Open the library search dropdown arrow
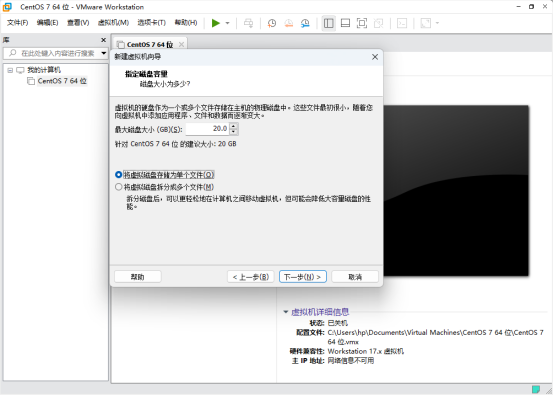The height and width of the screenshot is (395, 554). (x=104, y=53)
